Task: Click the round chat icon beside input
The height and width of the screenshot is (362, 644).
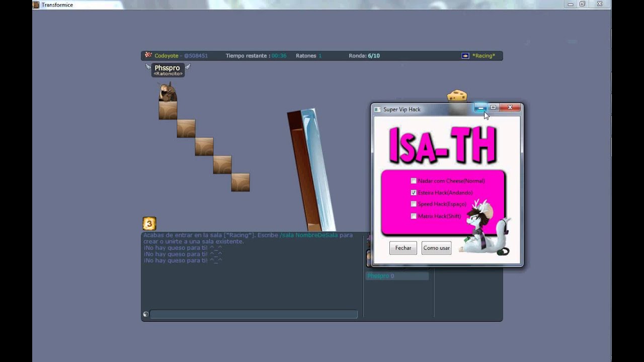Action: [145, 314]
